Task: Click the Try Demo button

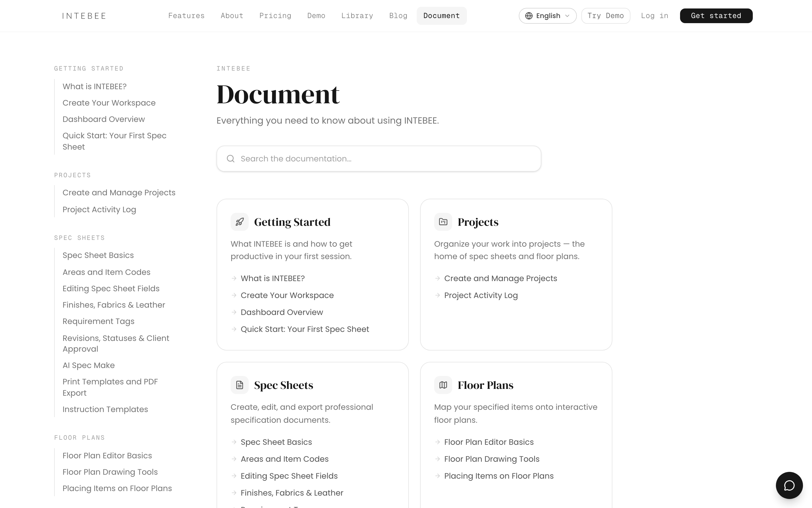Action: (606, 16)
